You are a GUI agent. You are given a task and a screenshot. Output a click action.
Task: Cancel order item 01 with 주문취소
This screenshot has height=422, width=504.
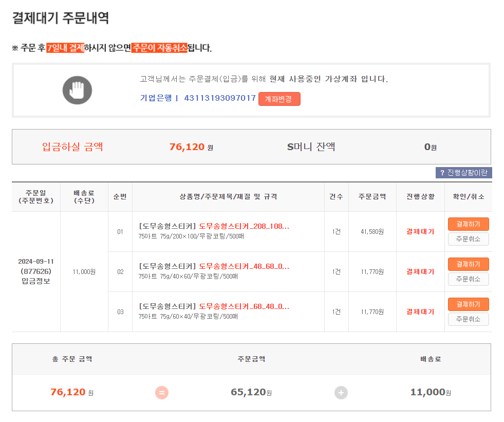click(468, 239)
